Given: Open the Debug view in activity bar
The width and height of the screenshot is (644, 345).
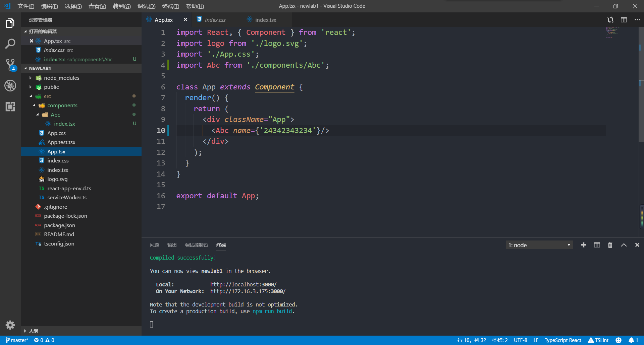Looking at the screenshot, I should tap(10, 86).
